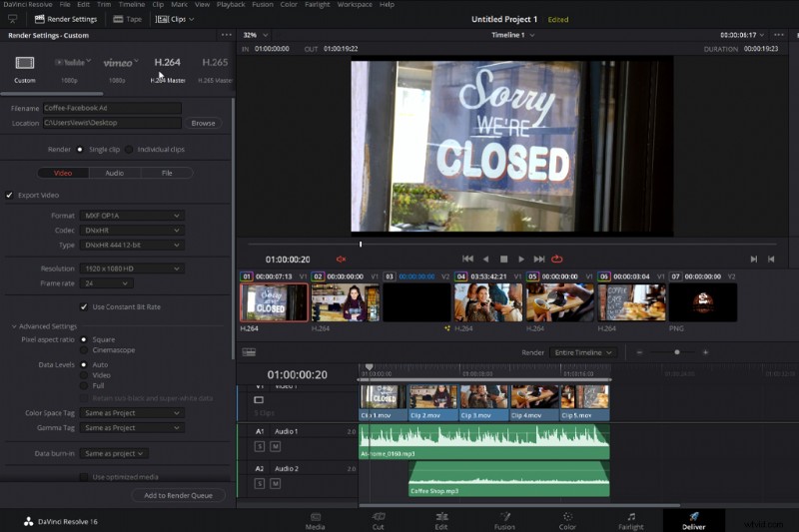The height and width of the screenshot is (532, 799).
Task: Open the Type dropdown (DNxHR 444 12-bit)
Action: (132, 245)
